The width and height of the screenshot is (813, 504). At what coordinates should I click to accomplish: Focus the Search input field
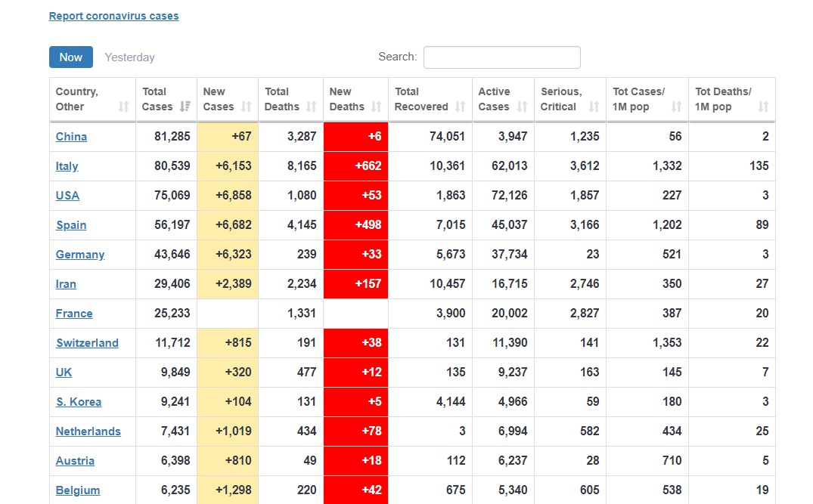click(502, 57)
